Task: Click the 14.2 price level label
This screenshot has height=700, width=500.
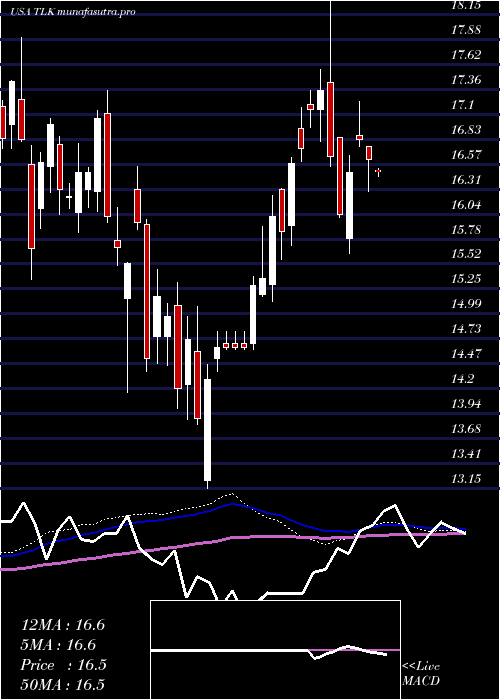Action: (462, 379)
